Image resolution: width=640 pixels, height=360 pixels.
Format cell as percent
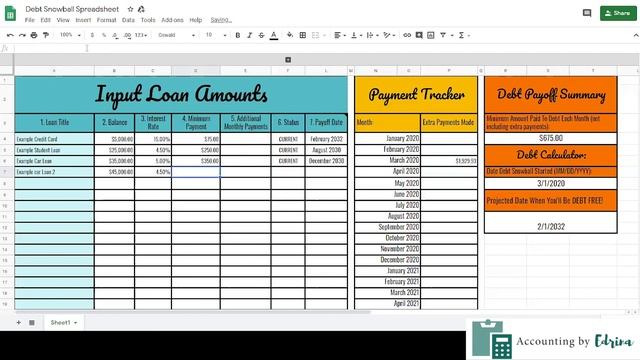coord(104,36)
